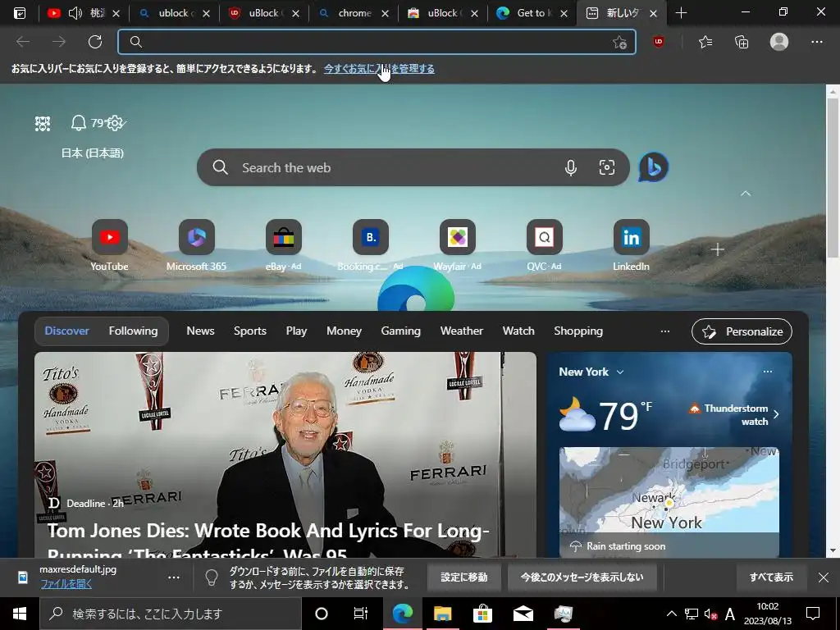840x630 pixels.
Task: Open the uBlock Origin extension icon
Action: click(x=659, y=42)
